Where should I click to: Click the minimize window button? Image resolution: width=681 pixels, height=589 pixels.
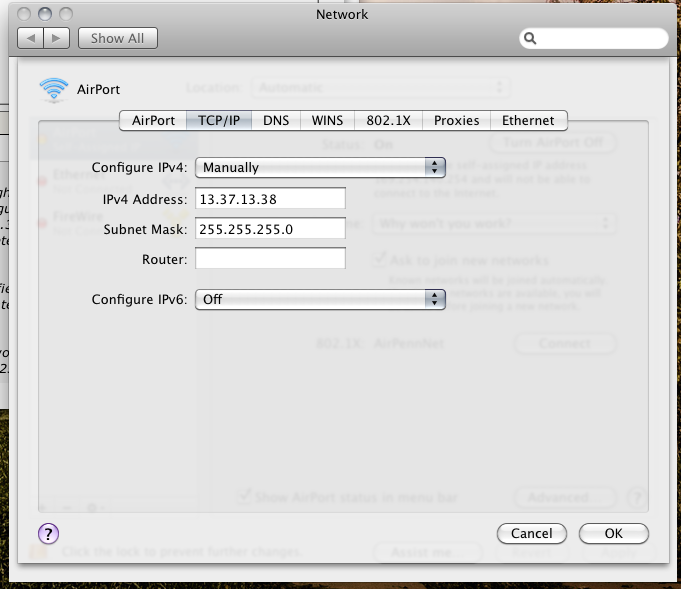(45, 14)
